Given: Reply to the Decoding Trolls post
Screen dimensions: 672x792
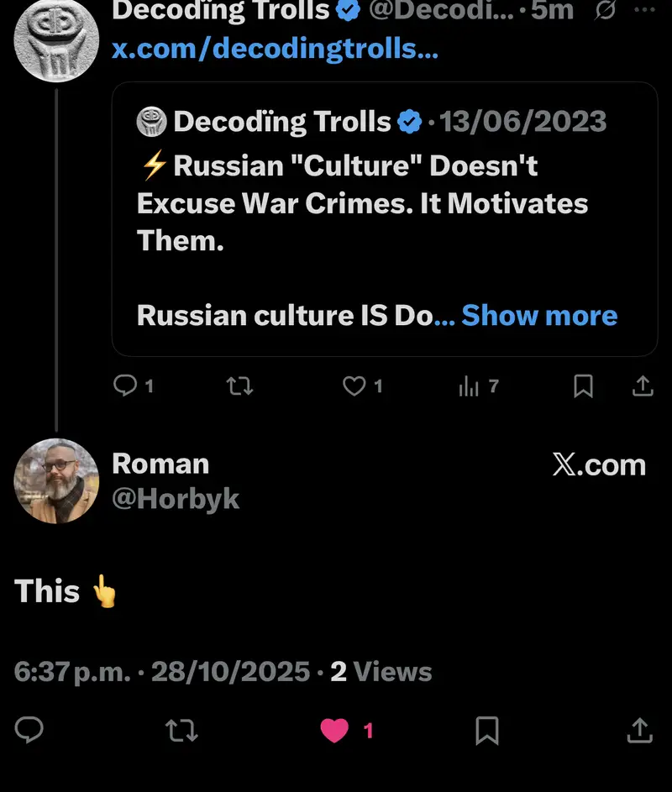Looking at the screenshot, I should 125,386.
